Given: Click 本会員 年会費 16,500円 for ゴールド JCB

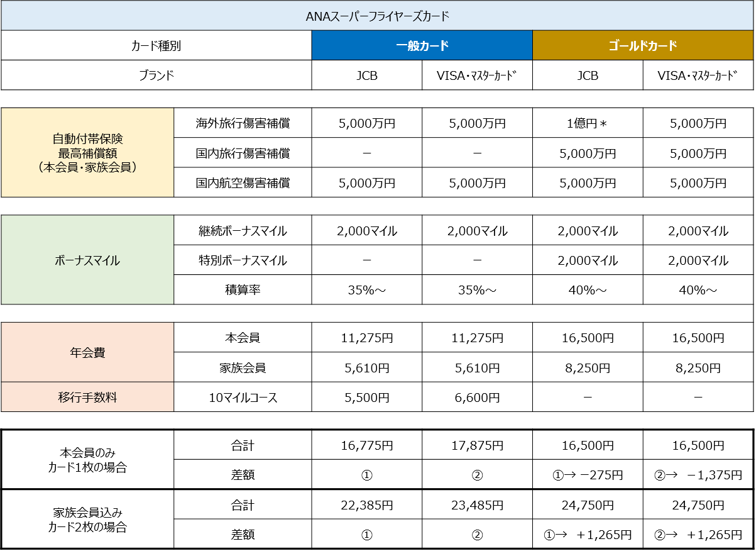Looking at the screenshot, I should [x=588, y=338].
